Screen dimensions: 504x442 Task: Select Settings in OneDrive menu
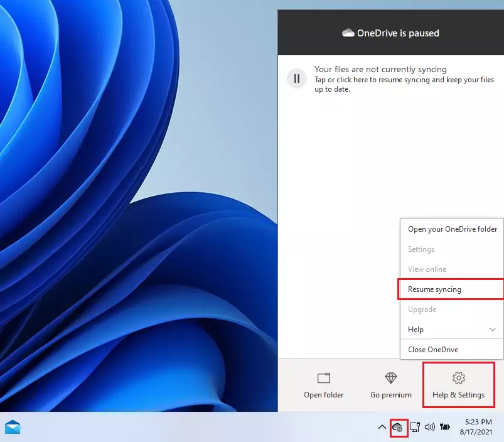coord(452,249)
